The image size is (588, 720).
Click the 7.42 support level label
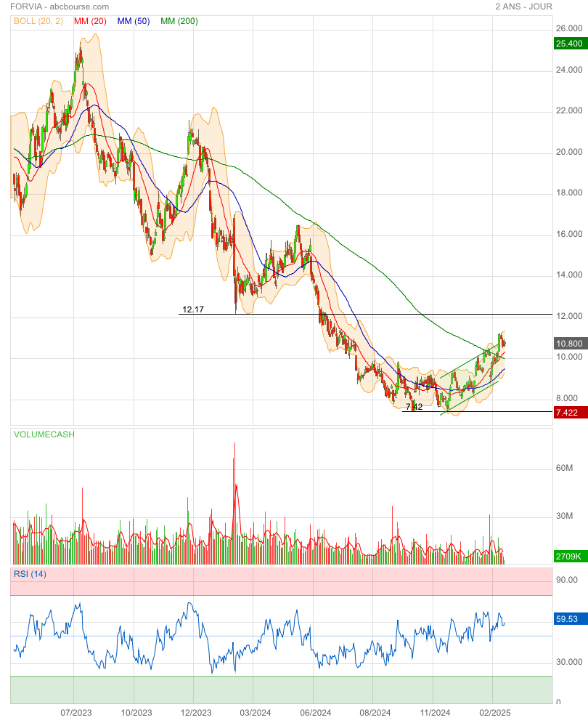click(415, 407)
